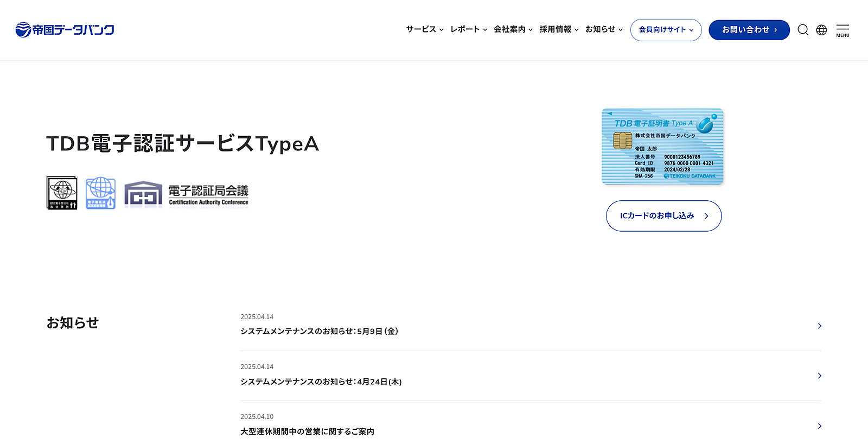Open the 会員向けサイト dropdown button
The height and width of the screenshot is (445, 868).
pos(666,30)
